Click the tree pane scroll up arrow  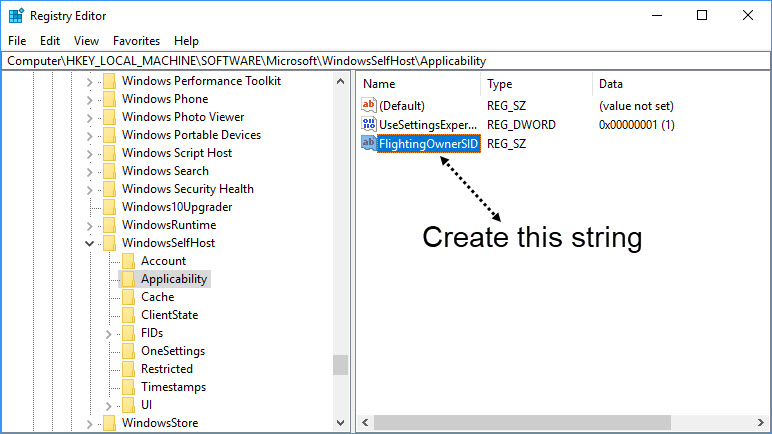(x=340, y=81)
